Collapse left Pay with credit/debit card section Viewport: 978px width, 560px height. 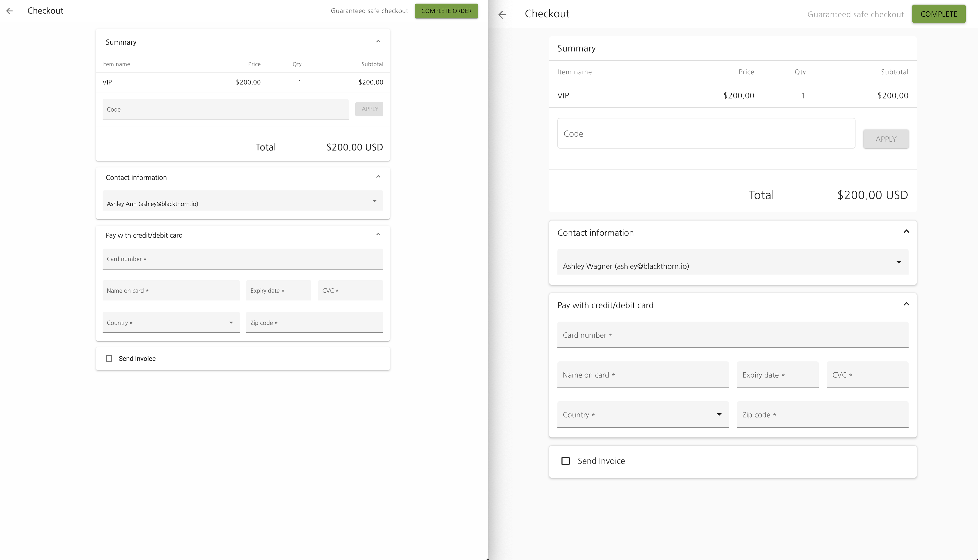pos(378,235)
